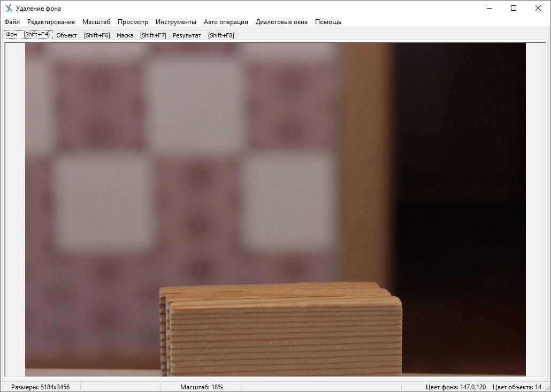Switch to the Маска tab
551x392 pixels.
point(141,35)
